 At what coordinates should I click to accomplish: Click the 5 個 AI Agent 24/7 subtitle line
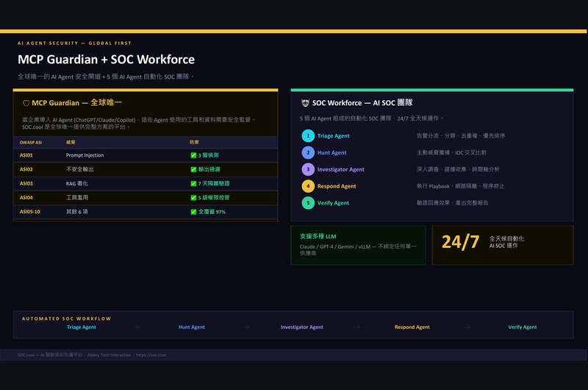(x=371, y=118)
